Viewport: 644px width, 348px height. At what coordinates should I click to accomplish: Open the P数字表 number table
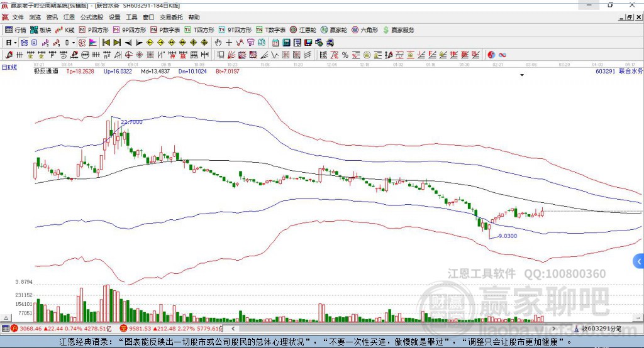tap(165, 30)
